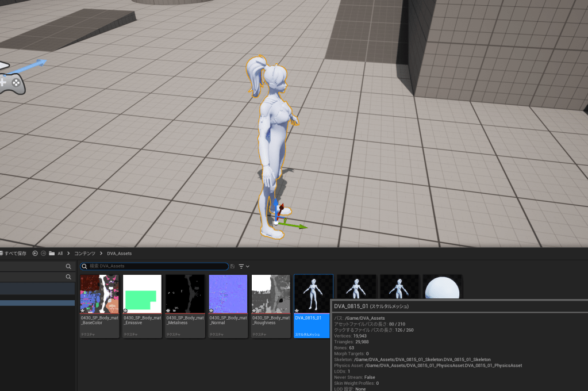Click the lower magnifier icon in left panel

tap(68, 277)
